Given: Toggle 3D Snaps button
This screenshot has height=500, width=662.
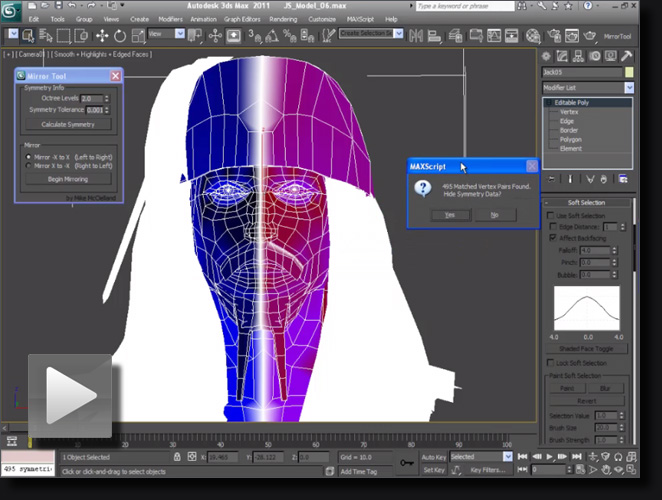Looking at the screenshot, I should [x=254, y=36].
